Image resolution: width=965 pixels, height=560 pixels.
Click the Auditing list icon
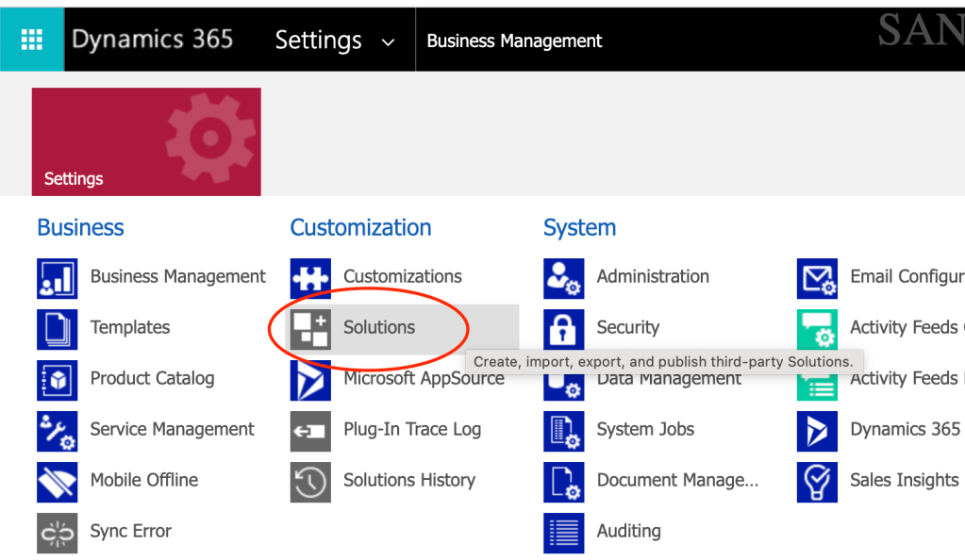coord(563,532)
